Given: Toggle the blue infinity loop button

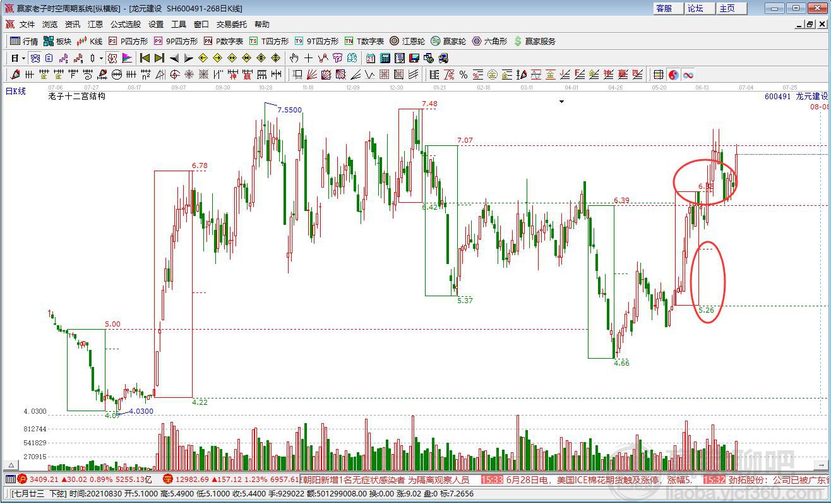Looking at the screenshot, I should [688, 75].
